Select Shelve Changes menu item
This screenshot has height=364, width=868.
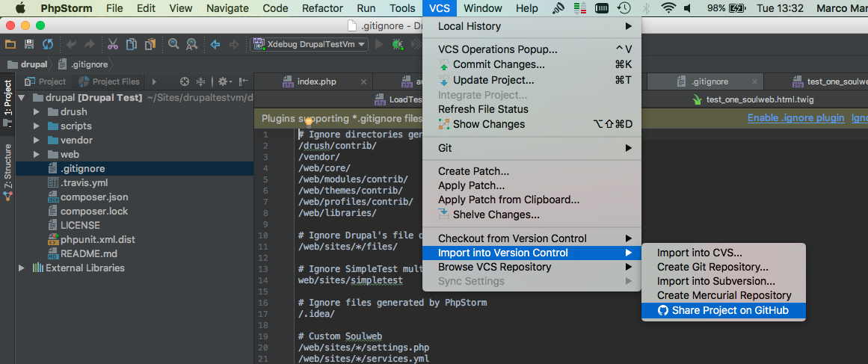pyautogui.click(x=532, y=215)
